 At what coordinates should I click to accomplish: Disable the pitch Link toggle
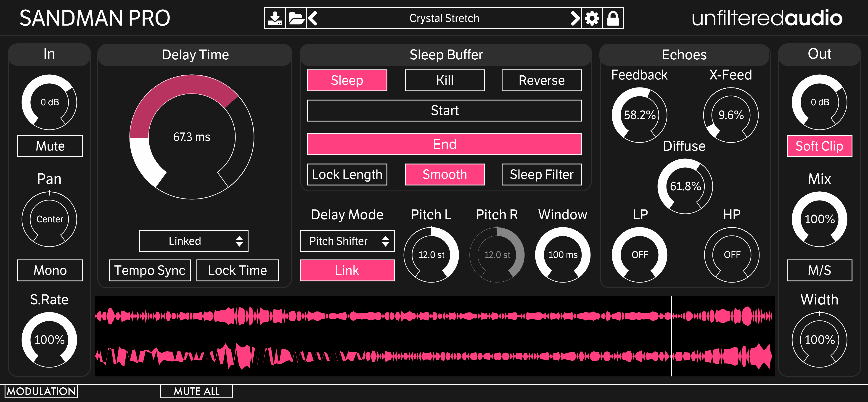[347, 270]
